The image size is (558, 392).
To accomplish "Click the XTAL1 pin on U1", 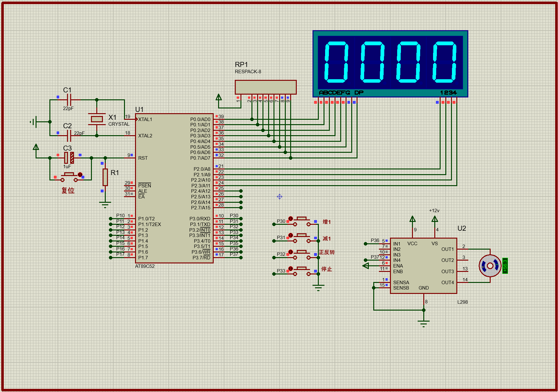I will pyautogui.click(x=145, y=119).
